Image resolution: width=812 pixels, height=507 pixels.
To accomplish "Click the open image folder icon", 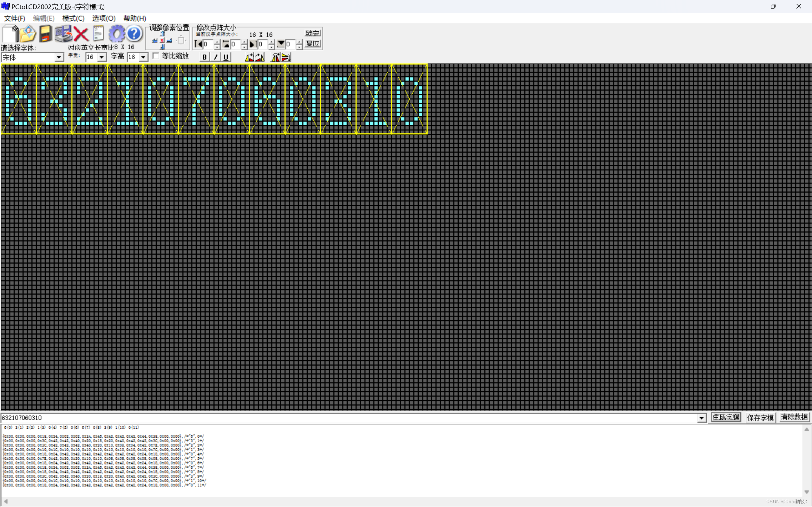I will click(x=28, y=34).
